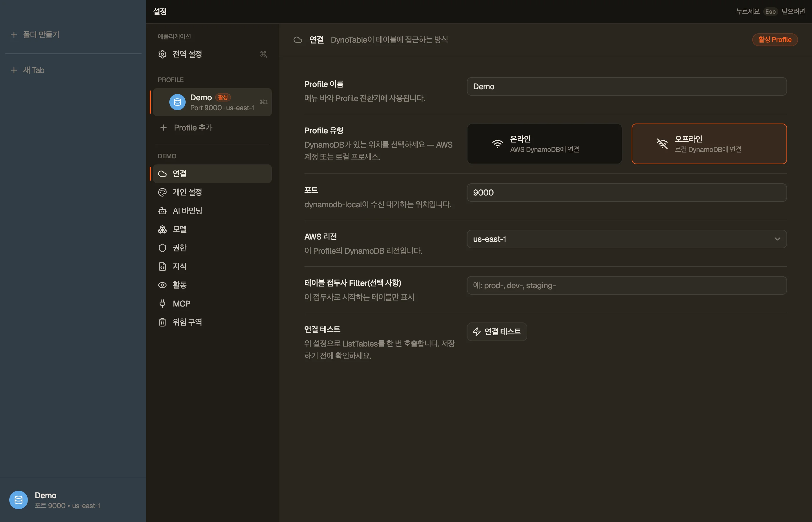The height and width of the screenshot is (522, 812).
Task: Open the 지식 settings page
Action: click(x=212, y=267)
